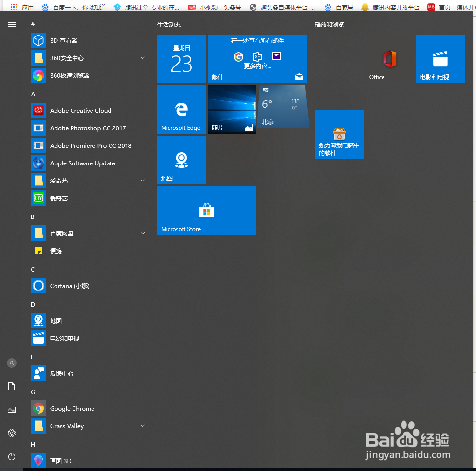Launch Google Chrome from app list
This screenshot has height=471, width=476.
coord(88,409)
